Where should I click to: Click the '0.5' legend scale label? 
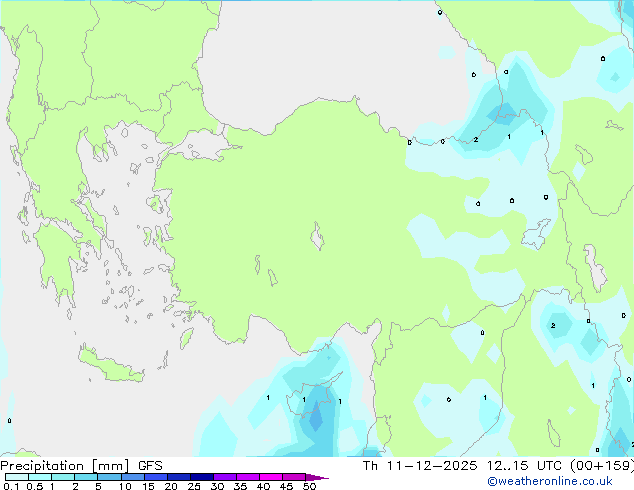(34, 486)
